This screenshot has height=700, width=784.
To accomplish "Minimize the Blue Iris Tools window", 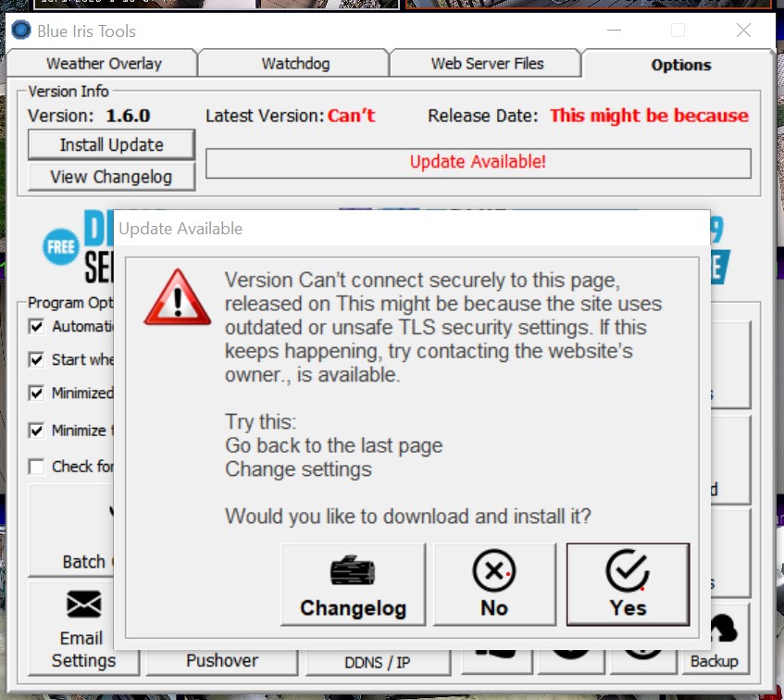I will pos(614,31).
